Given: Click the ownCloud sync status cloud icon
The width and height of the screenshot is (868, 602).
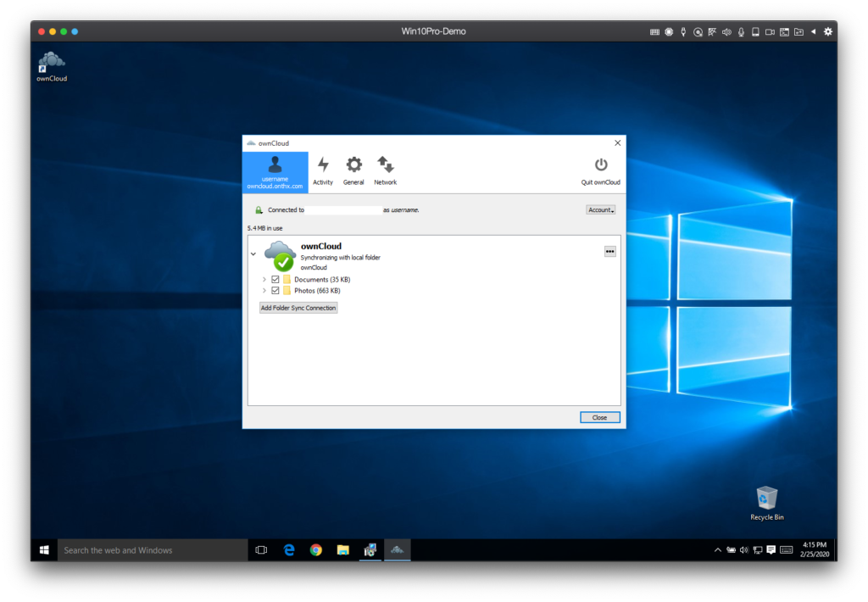Looking at the screenshot, I should point(280,256).
